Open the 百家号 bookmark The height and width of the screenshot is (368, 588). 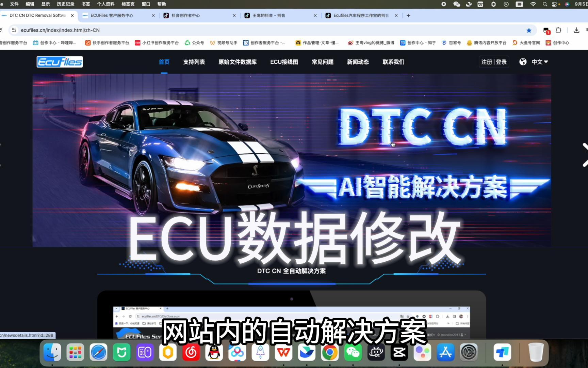point(451,43)
